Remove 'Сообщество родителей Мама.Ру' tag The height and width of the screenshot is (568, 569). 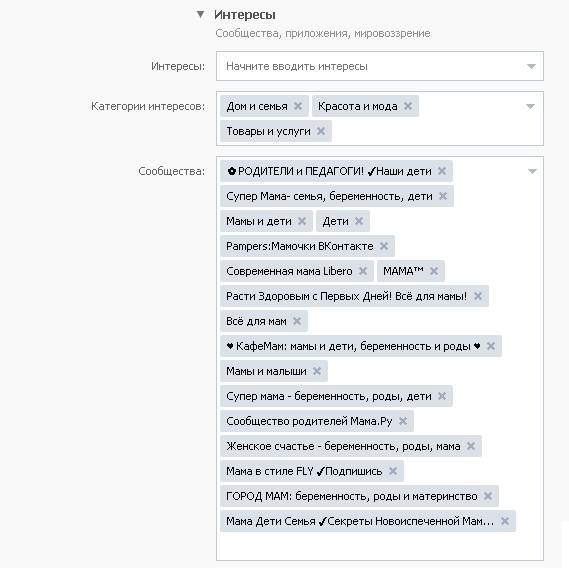[403, 421]
